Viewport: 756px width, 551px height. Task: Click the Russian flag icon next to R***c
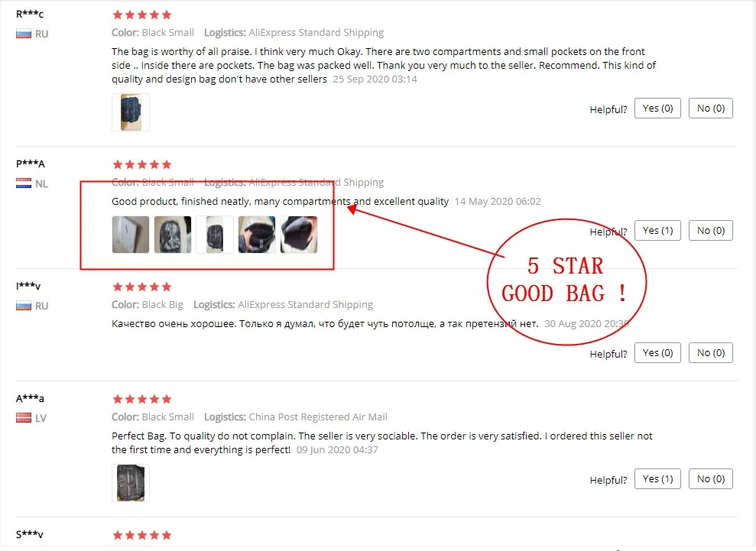click(x=24, y=34)
